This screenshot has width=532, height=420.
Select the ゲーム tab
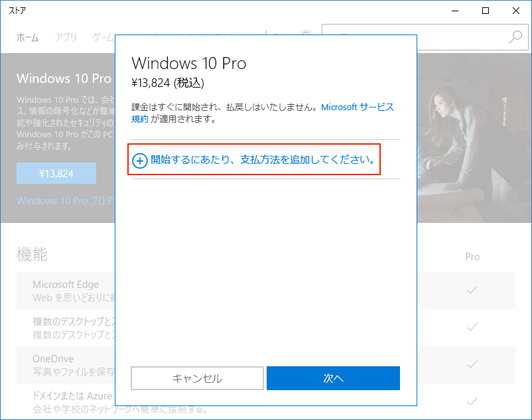point(103,37)
